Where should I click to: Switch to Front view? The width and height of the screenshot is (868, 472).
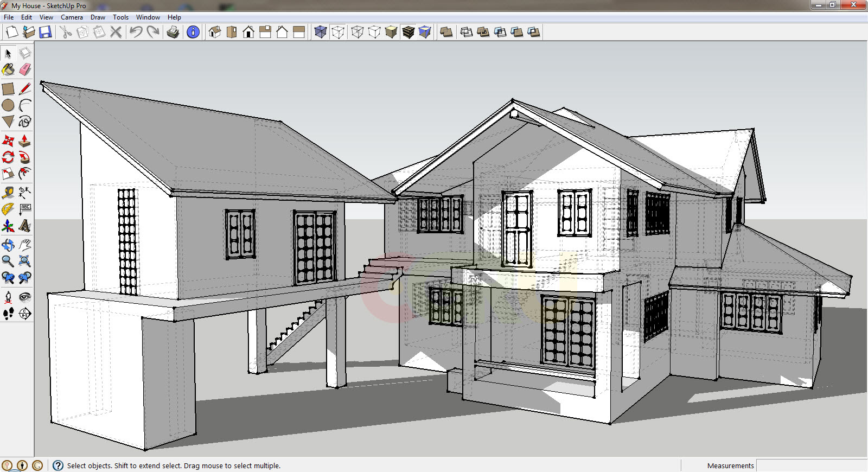(248, 32)
